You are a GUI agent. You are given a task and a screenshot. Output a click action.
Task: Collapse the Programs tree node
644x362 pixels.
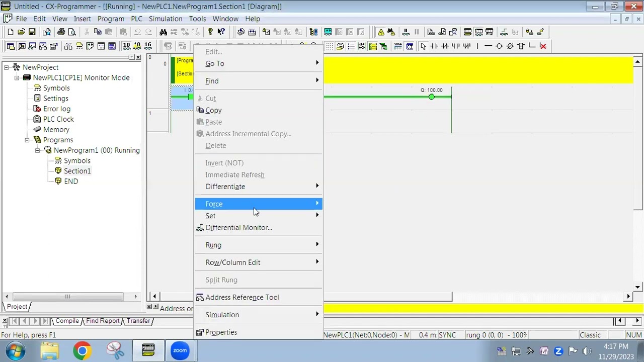tap(27, 140)
